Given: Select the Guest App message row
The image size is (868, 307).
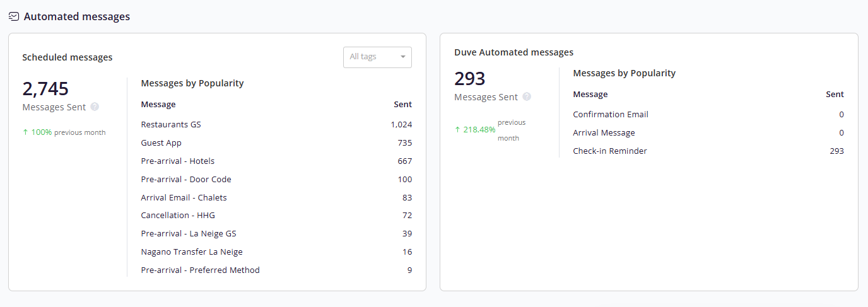Looking at the screenshot, I should [276, 143].
